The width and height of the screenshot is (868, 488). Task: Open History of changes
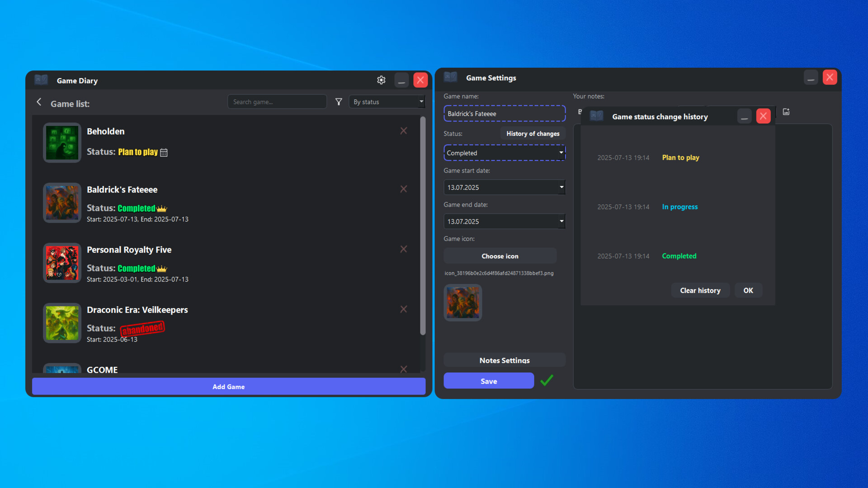pos(533,133)
